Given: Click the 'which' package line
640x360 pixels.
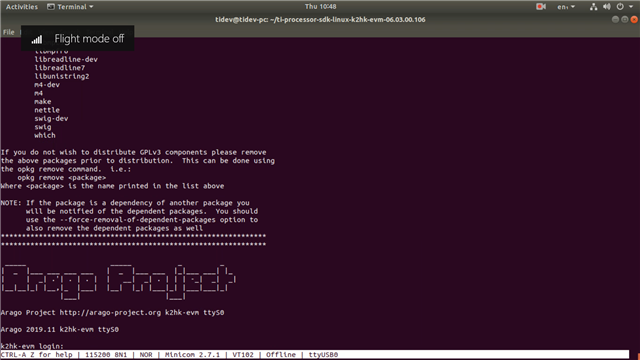Looking at the screenshot, I should (x=45, y=135).
